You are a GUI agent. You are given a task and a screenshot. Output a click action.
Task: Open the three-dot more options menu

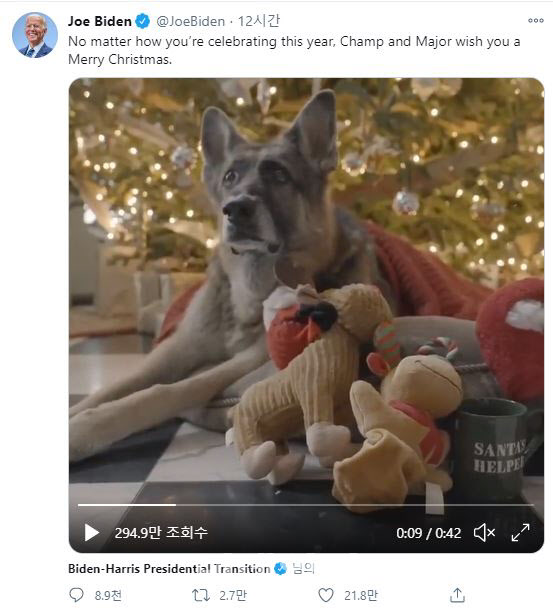535,21
